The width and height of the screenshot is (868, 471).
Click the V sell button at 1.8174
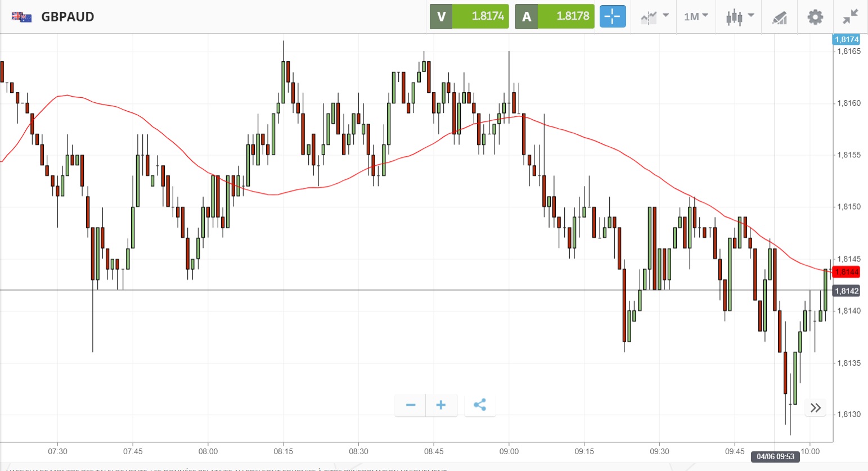(469, 16)
